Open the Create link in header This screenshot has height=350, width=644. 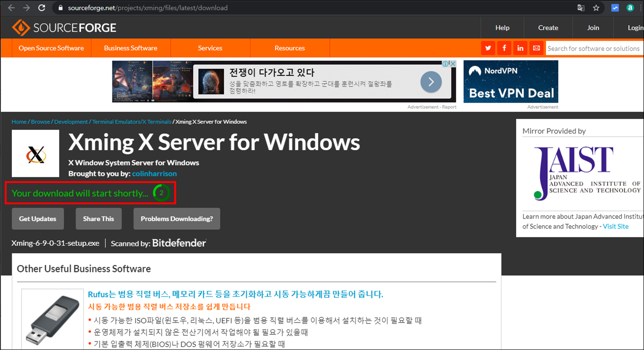click(x=548, y=28)
